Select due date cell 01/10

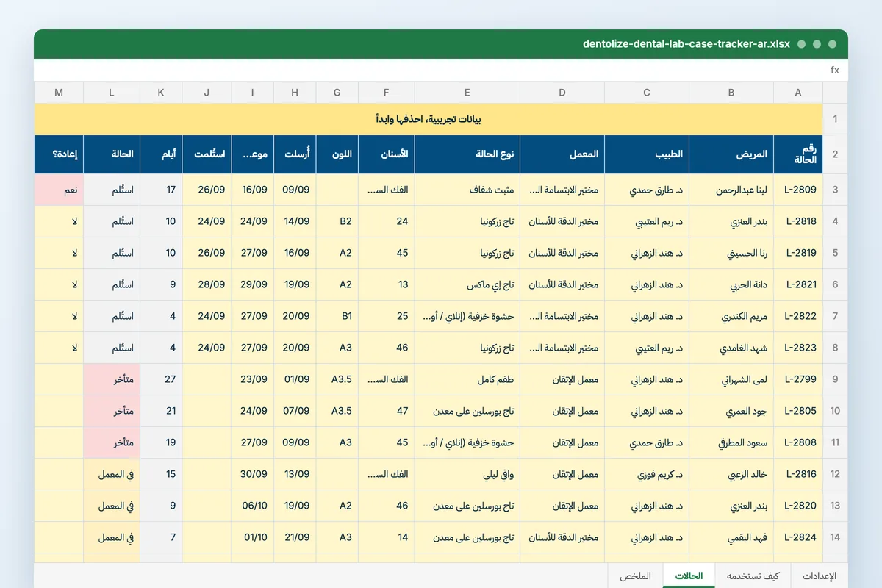252,537
